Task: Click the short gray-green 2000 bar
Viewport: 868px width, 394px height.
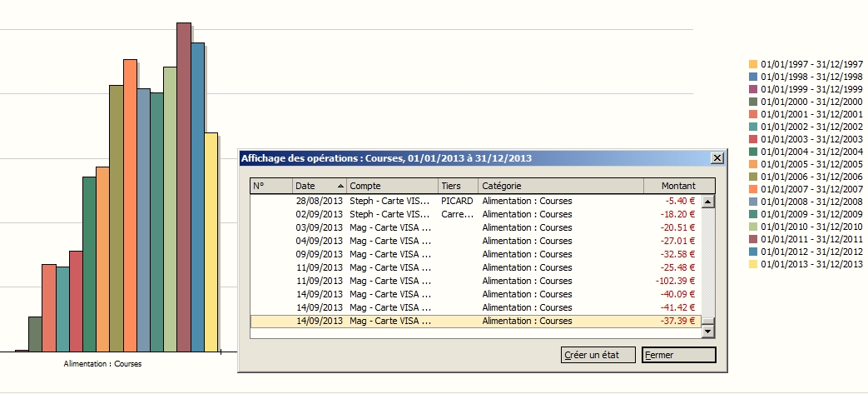Action: tap(35, 334)
